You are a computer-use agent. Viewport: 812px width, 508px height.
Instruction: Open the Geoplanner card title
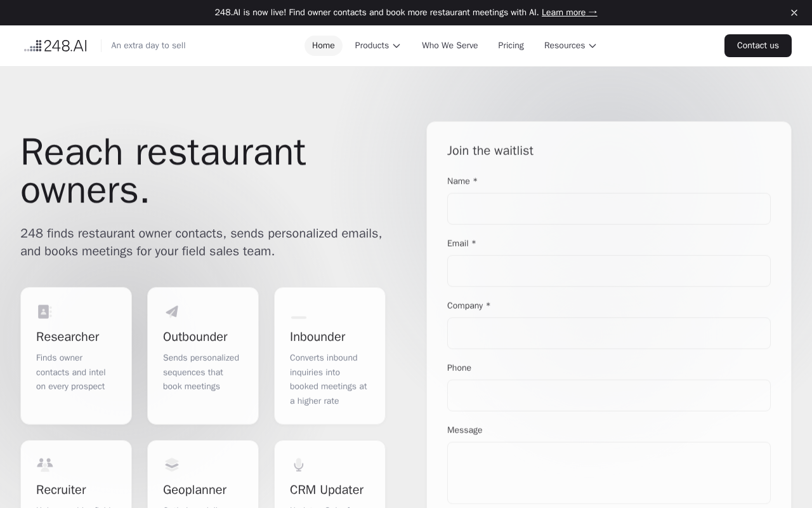click(195, 490)
